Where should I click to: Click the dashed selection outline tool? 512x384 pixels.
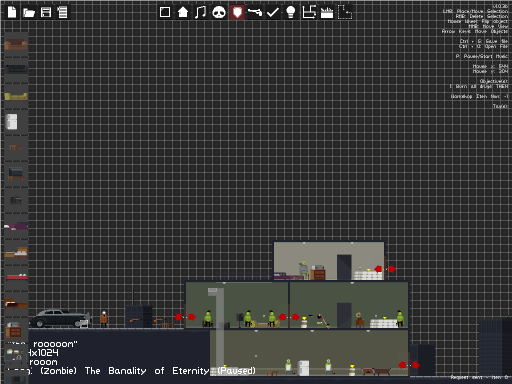[345, 12]
